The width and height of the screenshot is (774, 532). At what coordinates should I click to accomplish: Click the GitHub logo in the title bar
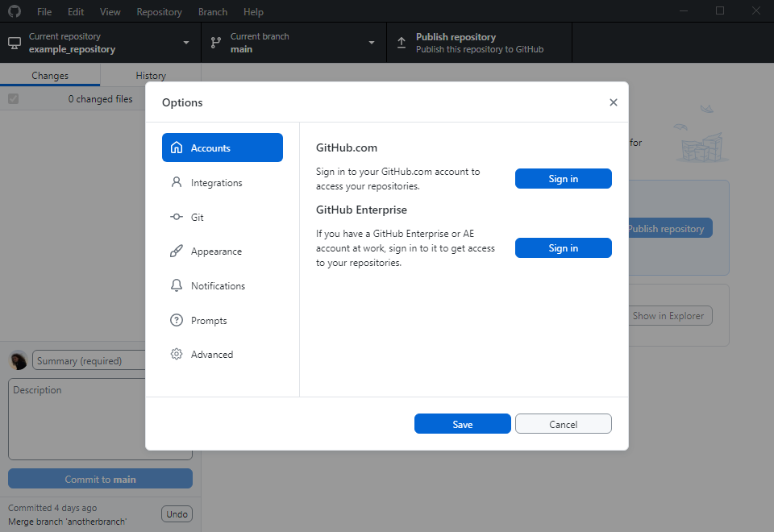[x=15, y=11]
